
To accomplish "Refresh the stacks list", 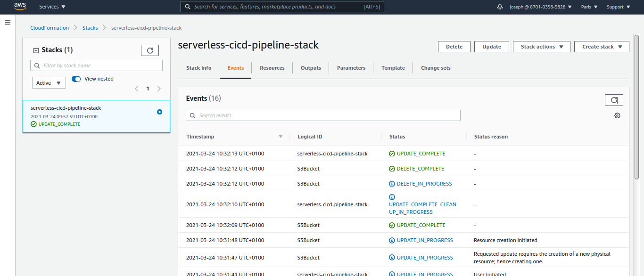I will (150, 50).
